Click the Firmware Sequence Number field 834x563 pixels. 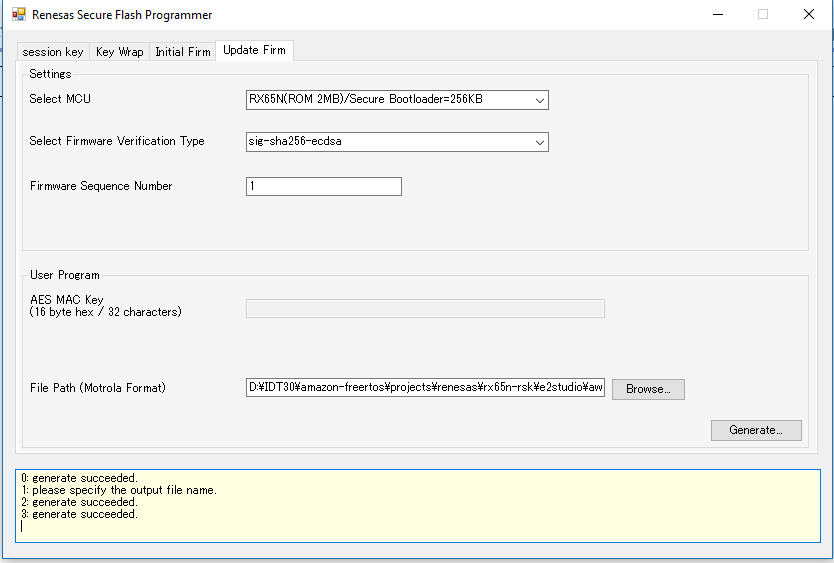323,186
